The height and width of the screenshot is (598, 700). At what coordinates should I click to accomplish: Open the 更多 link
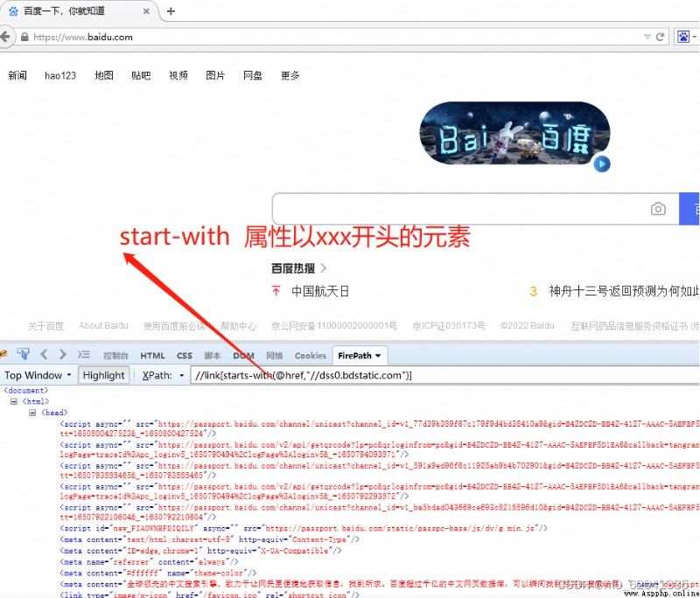(x=290, y=75)
